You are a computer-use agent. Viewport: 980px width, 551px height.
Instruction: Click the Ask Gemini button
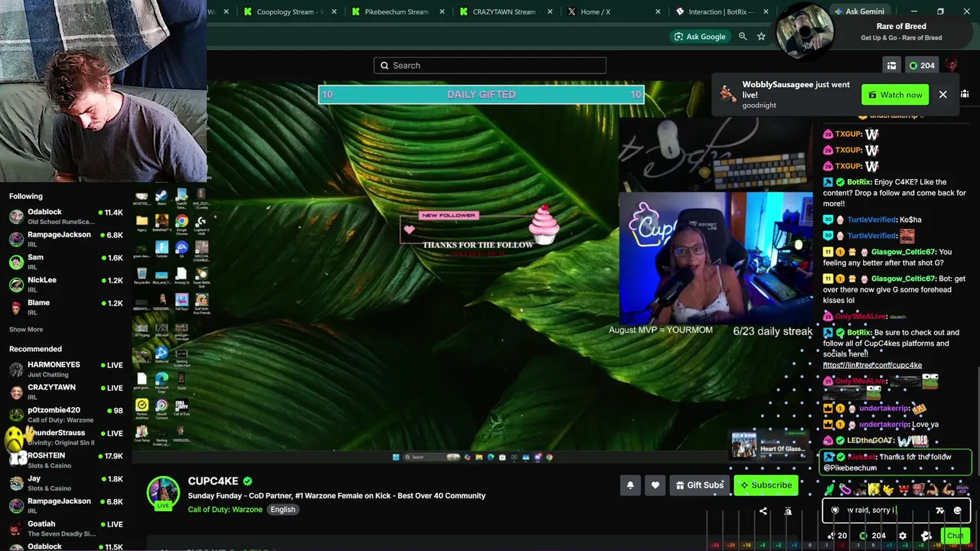[858, 11]
